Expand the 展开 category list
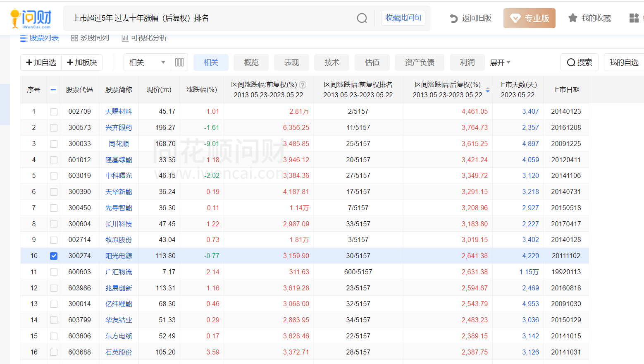644x364 pixels. pyautogui.click(x=500, y=62)
